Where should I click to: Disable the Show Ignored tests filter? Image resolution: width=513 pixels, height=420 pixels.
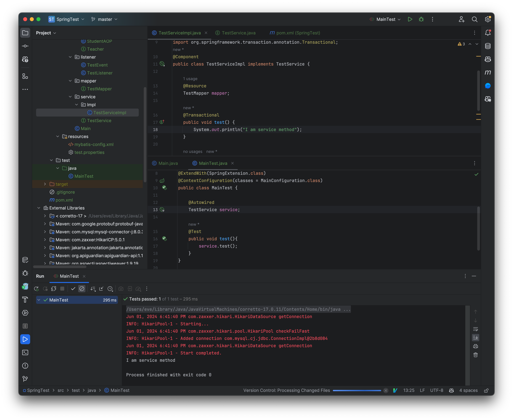coord(82,289)
